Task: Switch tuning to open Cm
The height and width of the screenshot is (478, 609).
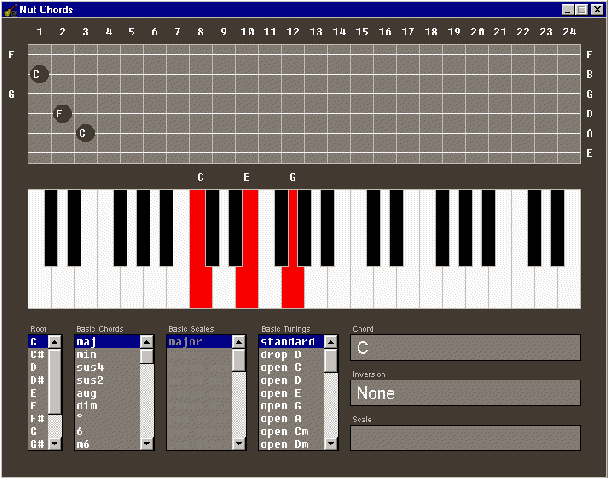Action: pos(283,431)
